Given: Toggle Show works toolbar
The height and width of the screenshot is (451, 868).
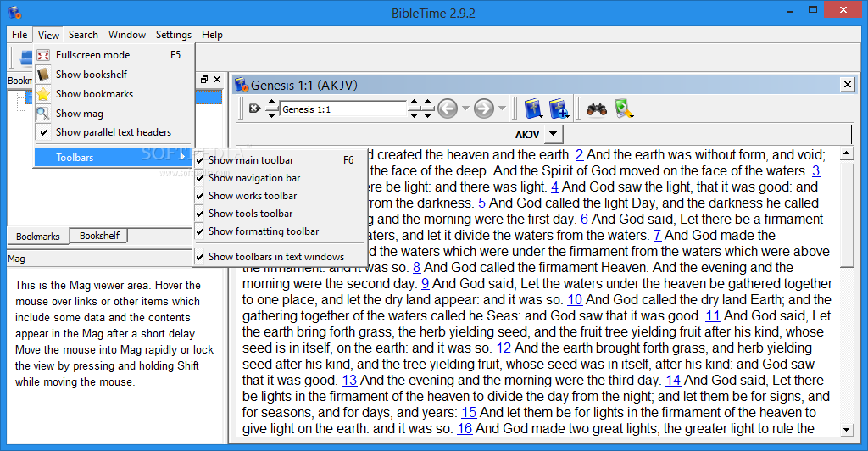Looking at the screenshot, I should [x=281, y=195].
